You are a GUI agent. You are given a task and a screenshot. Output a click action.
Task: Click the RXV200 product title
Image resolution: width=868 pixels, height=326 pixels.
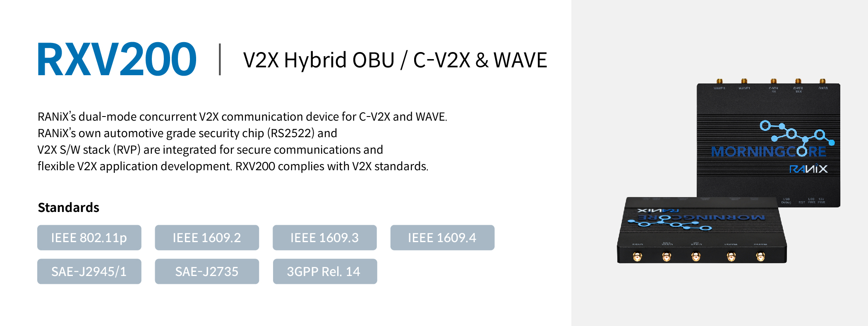point(117,59)
